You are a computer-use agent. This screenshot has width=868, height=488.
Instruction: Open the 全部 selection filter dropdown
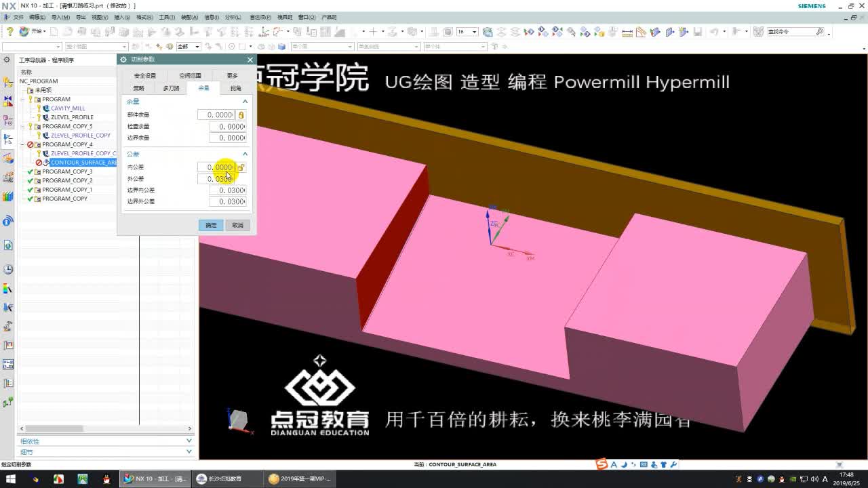point(197,46)
